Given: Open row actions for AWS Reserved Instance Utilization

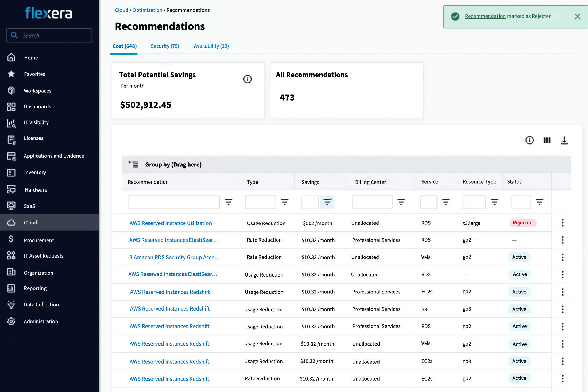Looking at the screenshot, I should pyautogui.click(x=563, y=223).
